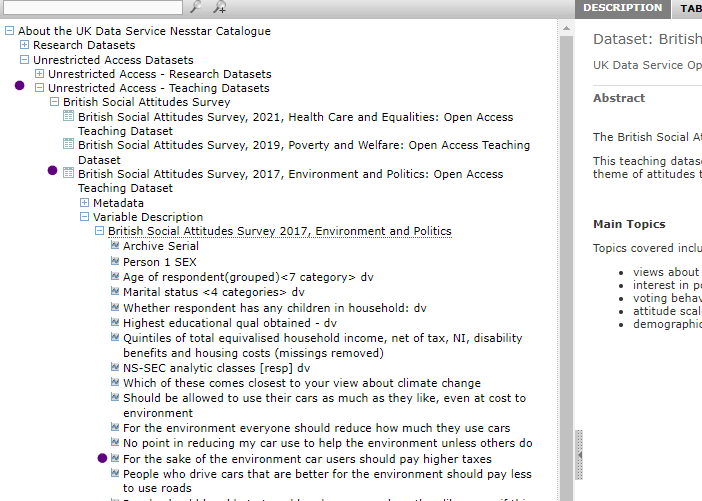Collapse British Social Attitudes Survey 2017 variable group
This screenshot has width=702, height=501.
tap(99, 231)
